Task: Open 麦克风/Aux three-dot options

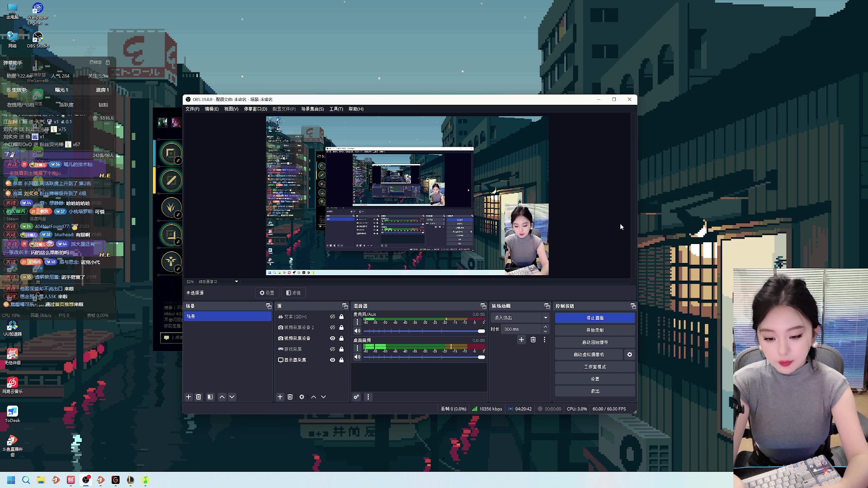Action: pyautogui.click(x=358, y=322)
